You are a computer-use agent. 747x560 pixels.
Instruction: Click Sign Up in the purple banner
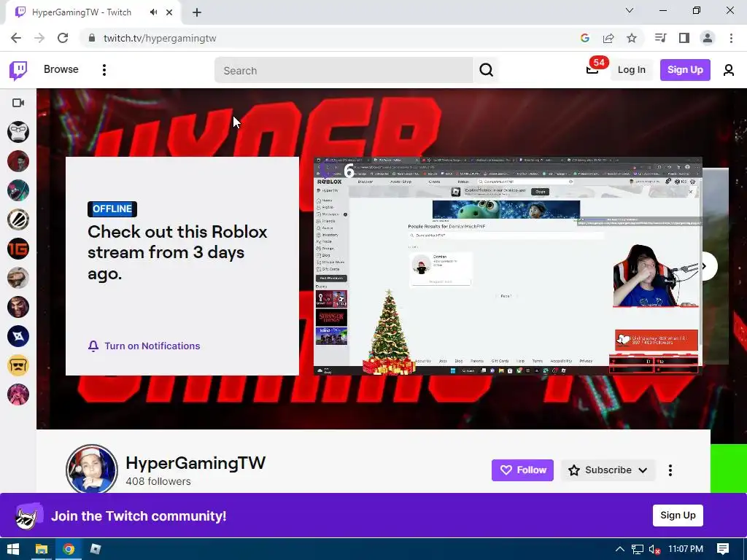click(678, 516)
